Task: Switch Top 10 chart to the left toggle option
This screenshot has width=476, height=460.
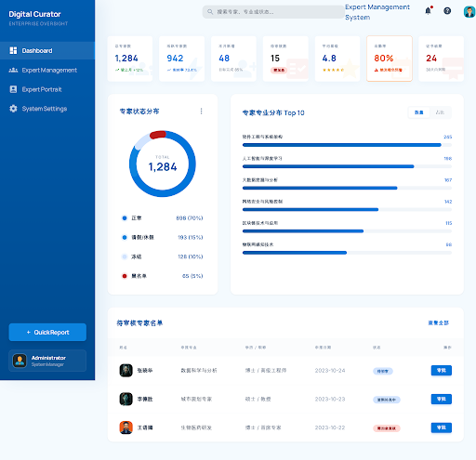Action: tap(419, 112)
